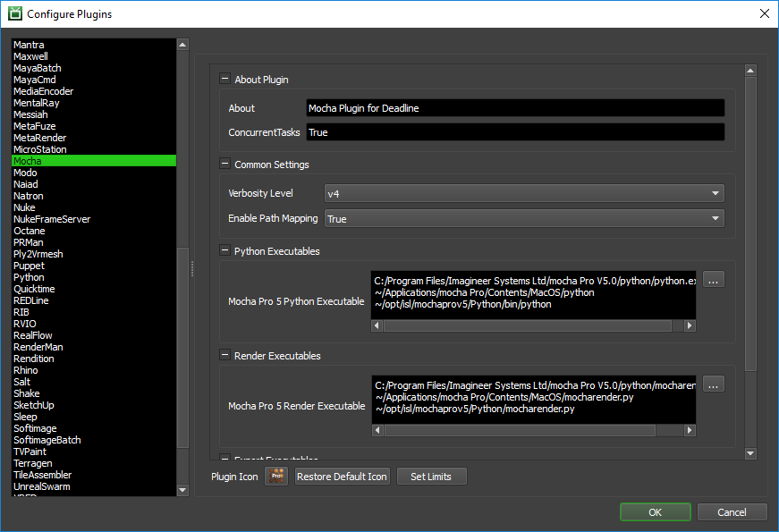Collapse the Render Executables section
This screenshot has height=532, width=779.
tap(224, 356)
